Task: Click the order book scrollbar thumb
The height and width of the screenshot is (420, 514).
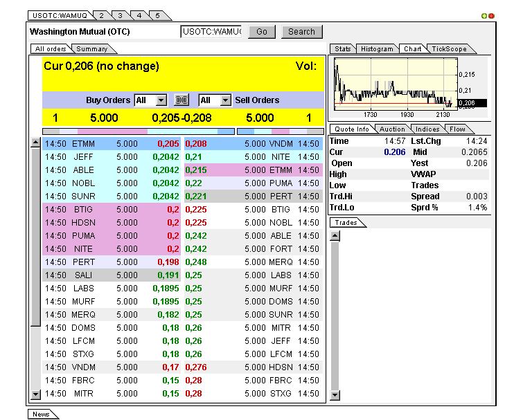Action: 35,237
